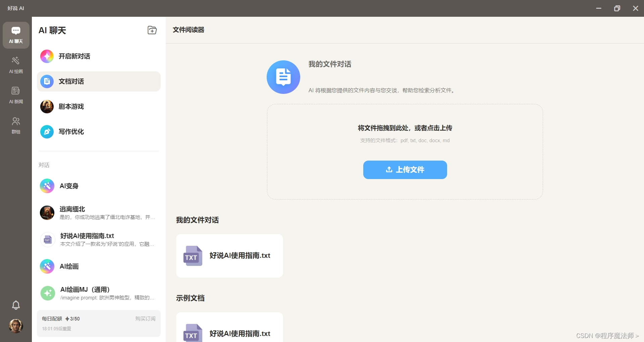Click TXT icon under 示例文档
Image resolution: width=644 pixels, height=342 pixels.
click(193, 333)
